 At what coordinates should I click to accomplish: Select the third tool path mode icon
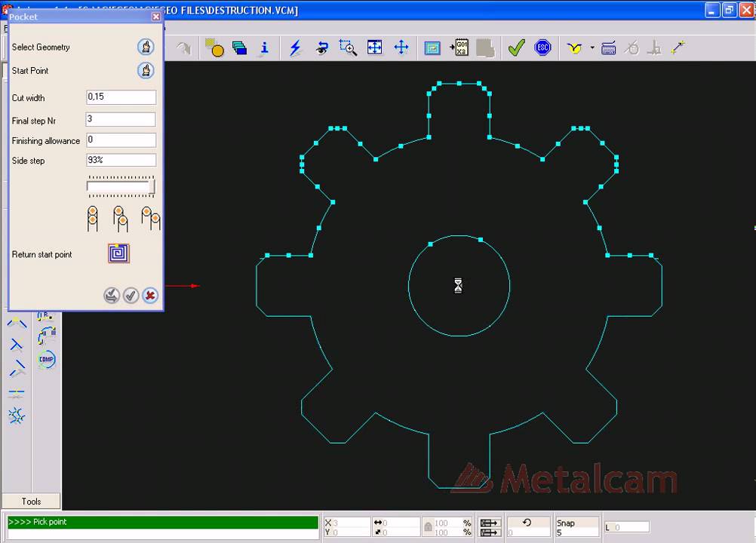(150, 218)
